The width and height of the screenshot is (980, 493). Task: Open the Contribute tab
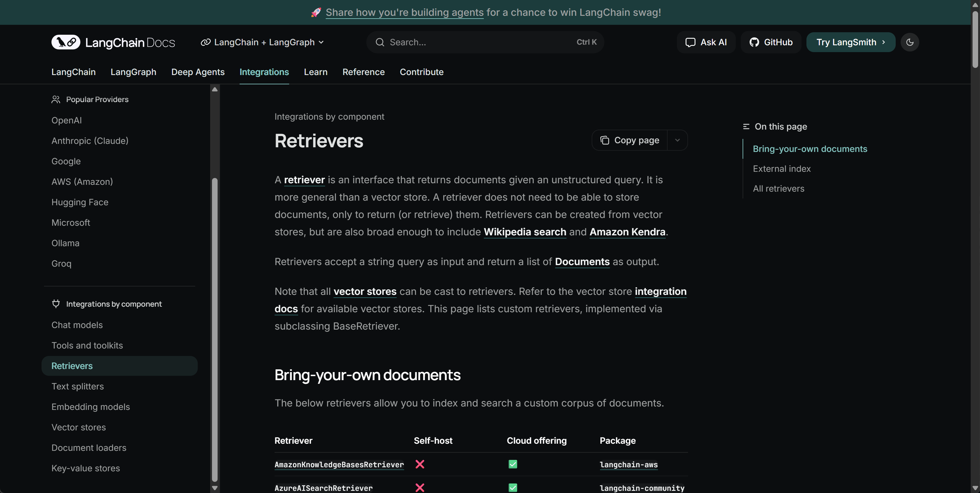point(422,72)
